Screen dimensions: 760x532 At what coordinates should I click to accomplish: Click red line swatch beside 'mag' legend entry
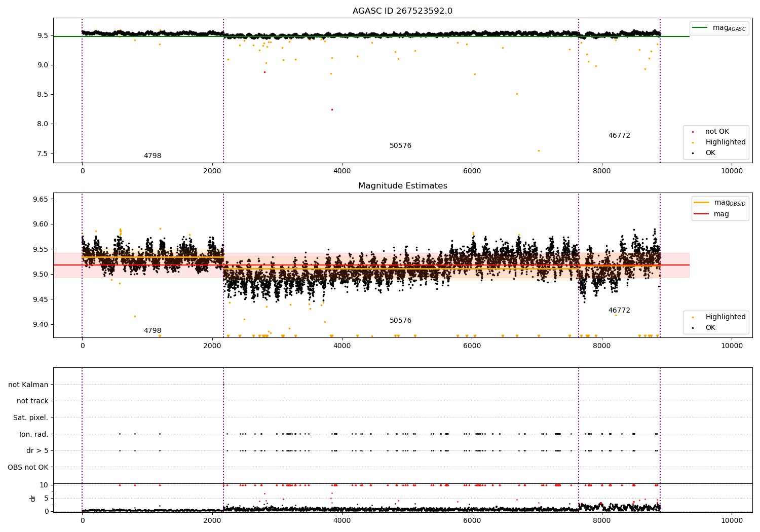pos(701,214)
